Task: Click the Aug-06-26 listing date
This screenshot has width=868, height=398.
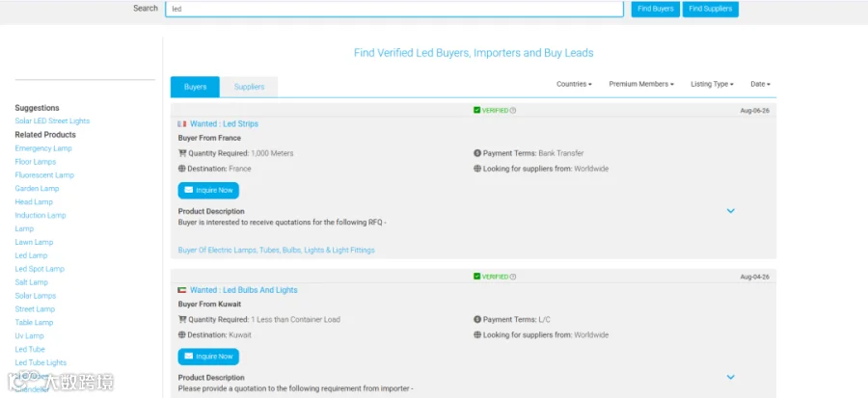Action: pyautogui.click(x=754, y=111)
